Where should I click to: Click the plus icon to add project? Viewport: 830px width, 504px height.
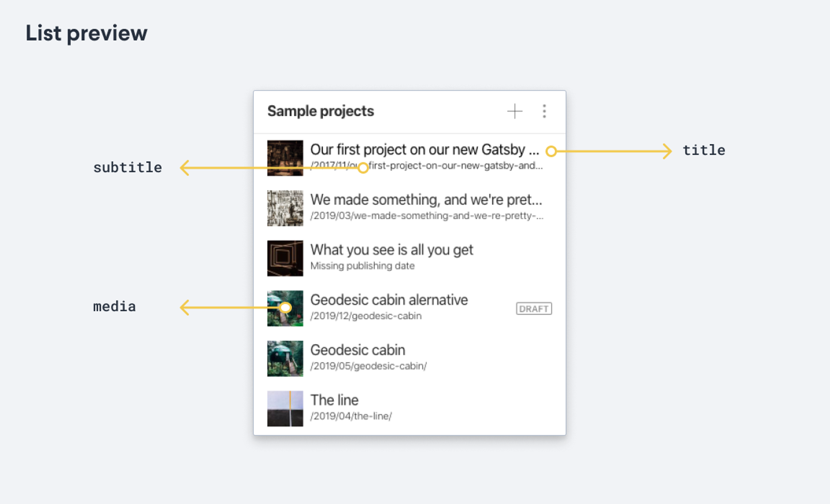point(515,111)
